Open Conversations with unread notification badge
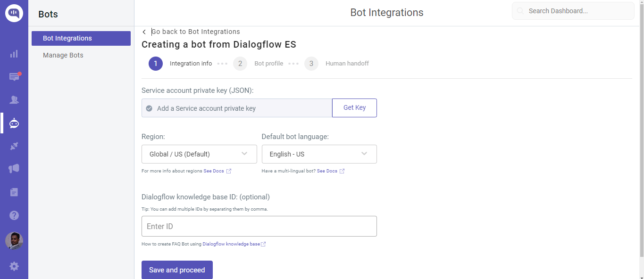This screenshot has height=279, width=644. click(x=14, y=77)
